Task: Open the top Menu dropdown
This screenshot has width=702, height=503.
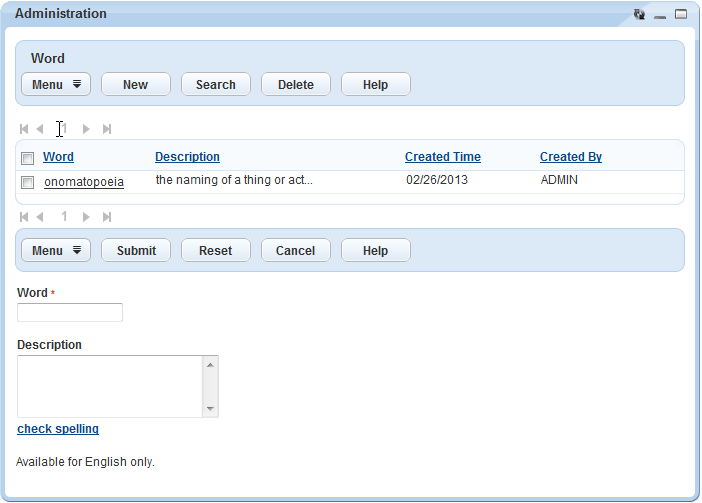Action: tap(56, 85)
